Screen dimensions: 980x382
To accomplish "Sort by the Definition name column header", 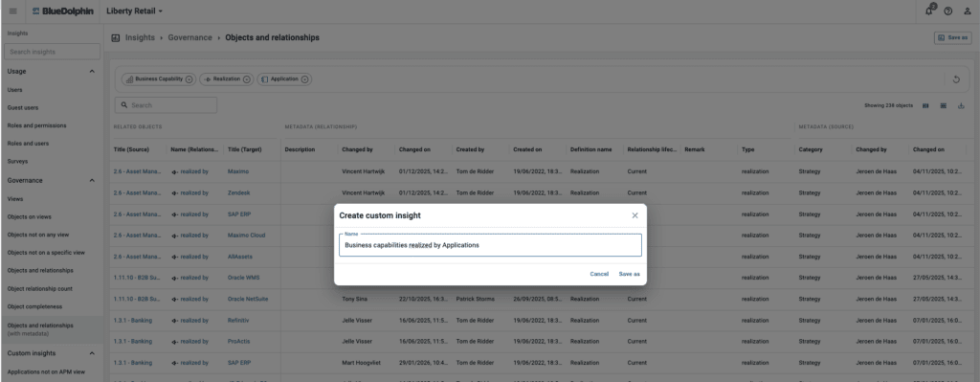I will tap(591, 150).
